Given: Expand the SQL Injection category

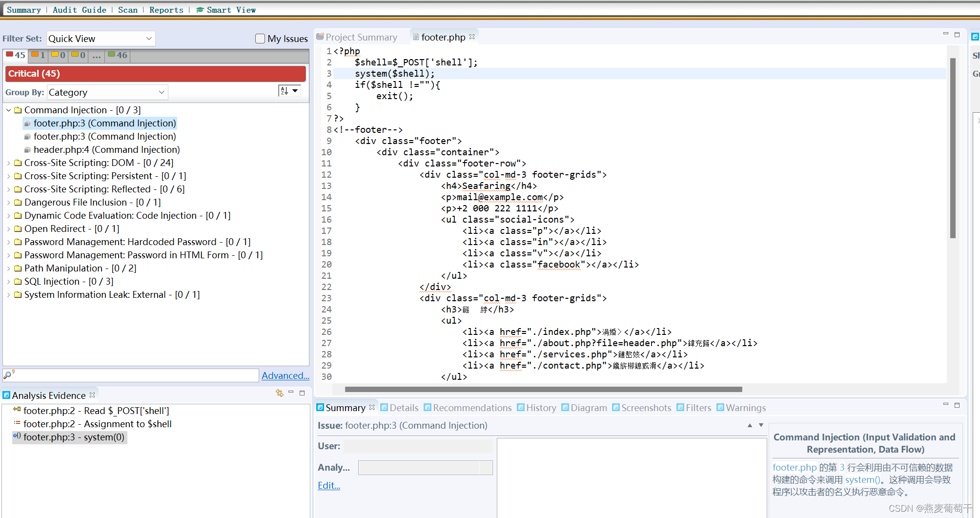Looking at the screenshot, I should (x=8, y=282).
